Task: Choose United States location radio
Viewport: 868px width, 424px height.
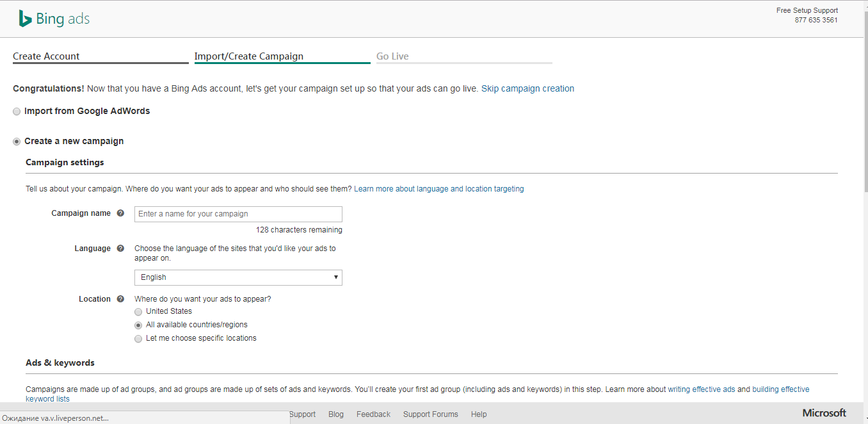Action: click(x=138, y=312)
